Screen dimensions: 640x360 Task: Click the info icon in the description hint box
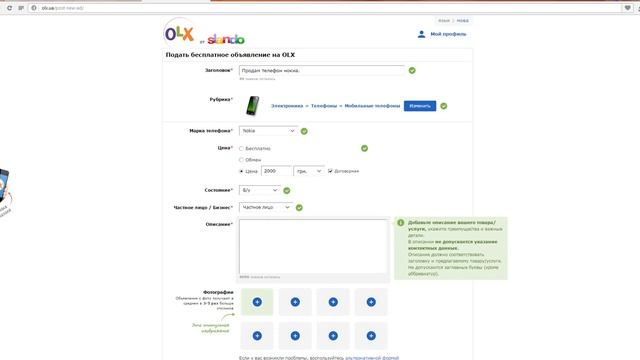(x=401, y=223)
